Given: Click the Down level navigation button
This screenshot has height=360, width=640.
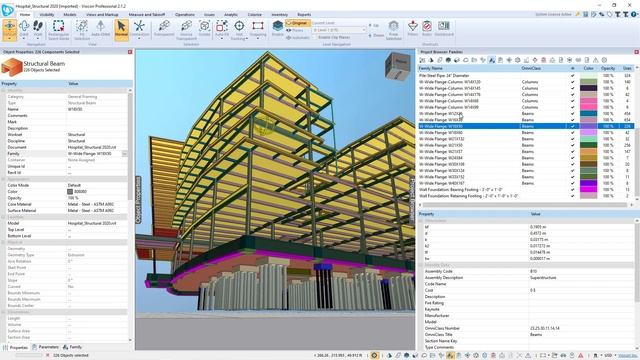Looking at the screenshot, I should pos(376,36).
